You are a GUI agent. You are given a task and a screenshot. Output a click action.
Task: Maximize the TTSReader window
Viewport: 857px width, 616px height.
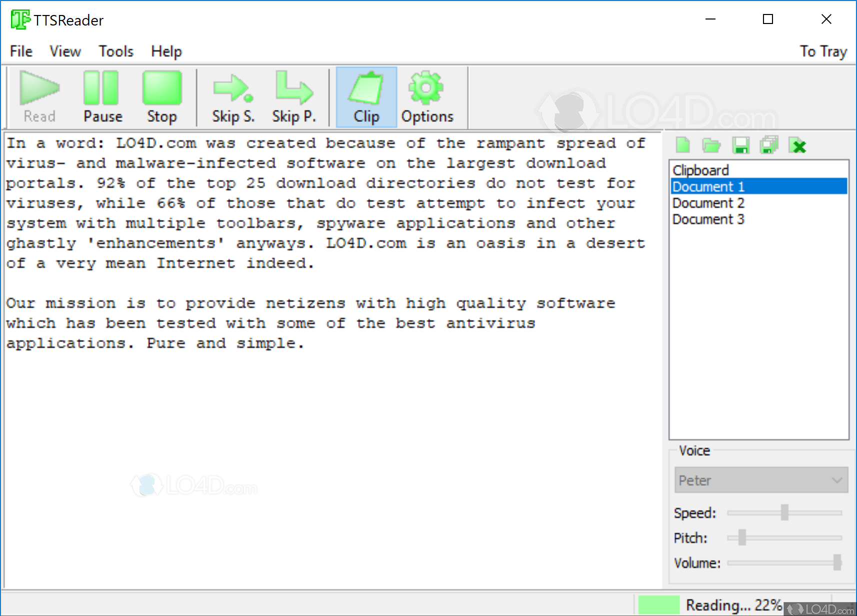pos(768,19)
